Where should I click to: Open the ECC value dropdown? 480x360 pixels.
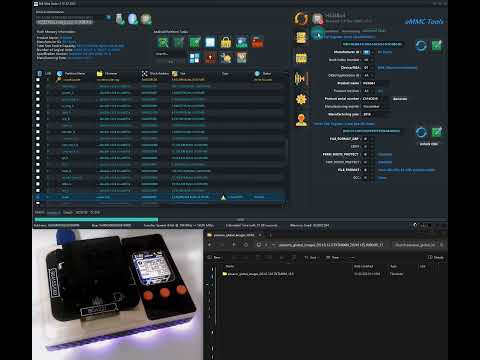368,178
